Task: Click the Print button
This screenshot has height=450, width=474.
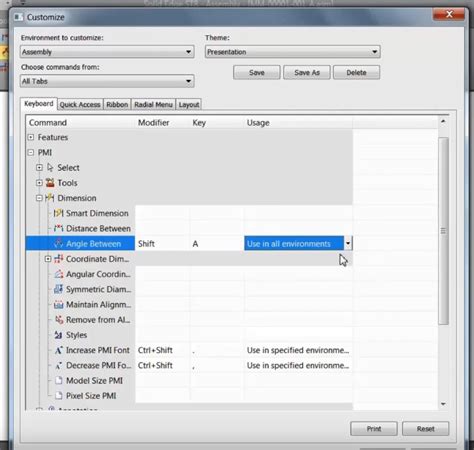Action: [374, 429]
